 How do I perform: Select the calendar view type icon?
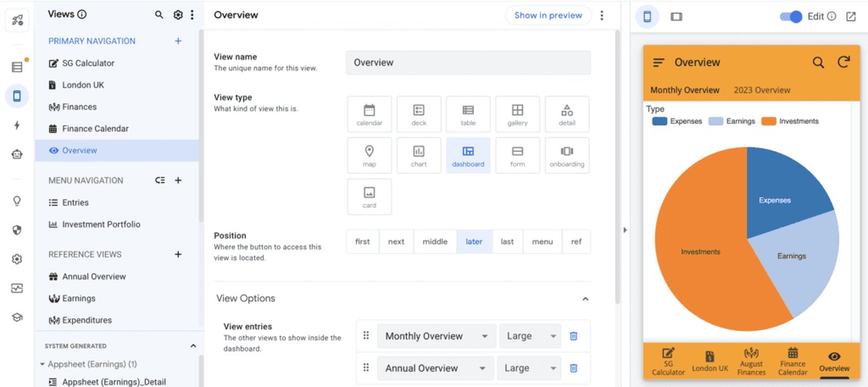(369, 114)
